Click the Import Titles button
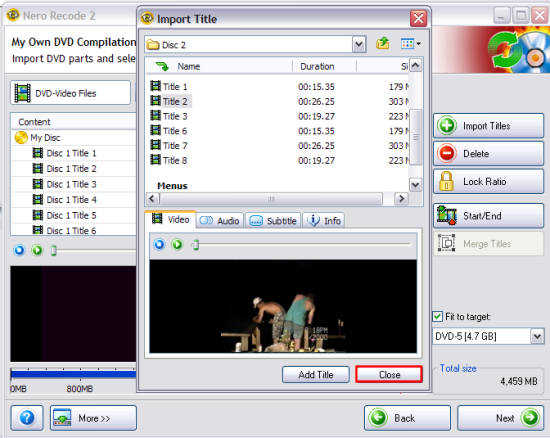This screenshot has height=438, width=550. 489,126
